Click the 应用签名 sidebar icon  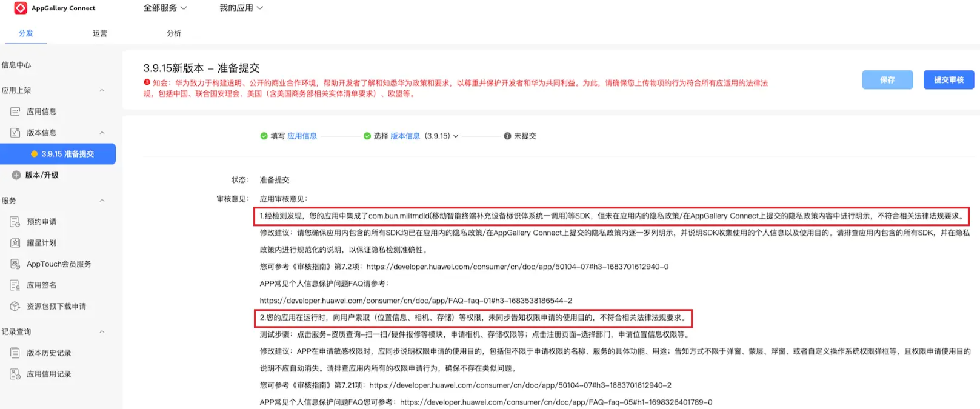point(15,285)
